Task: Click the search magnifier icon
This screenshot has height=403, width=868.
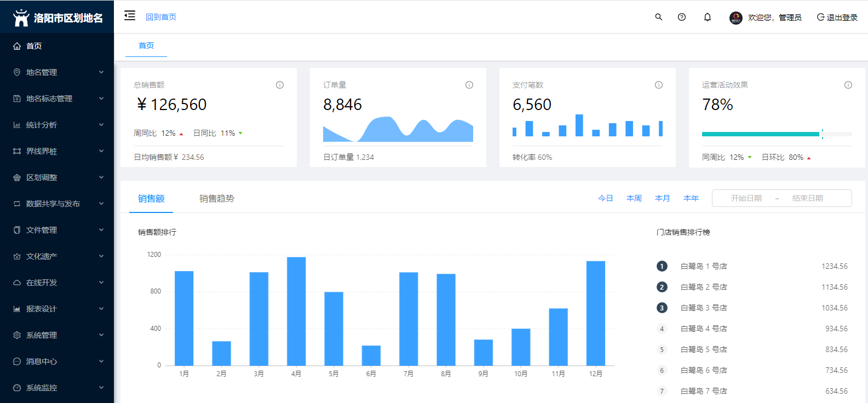Action: click(659, 17)
